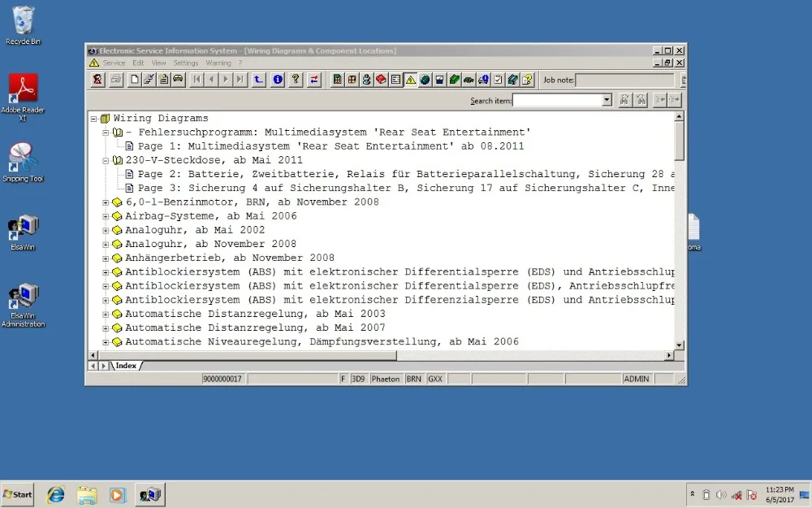Open the View menu

pyautogui.click(x=158, y=63)
